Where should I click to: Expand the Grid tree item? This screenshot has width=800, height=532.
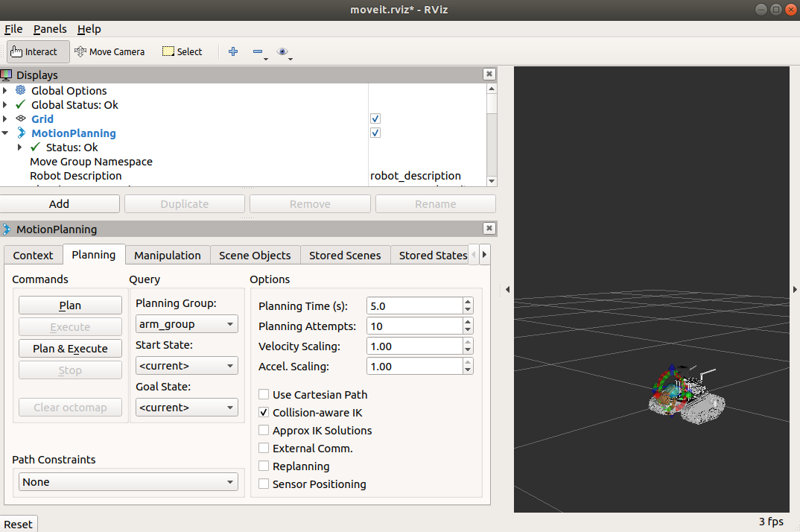5,119
